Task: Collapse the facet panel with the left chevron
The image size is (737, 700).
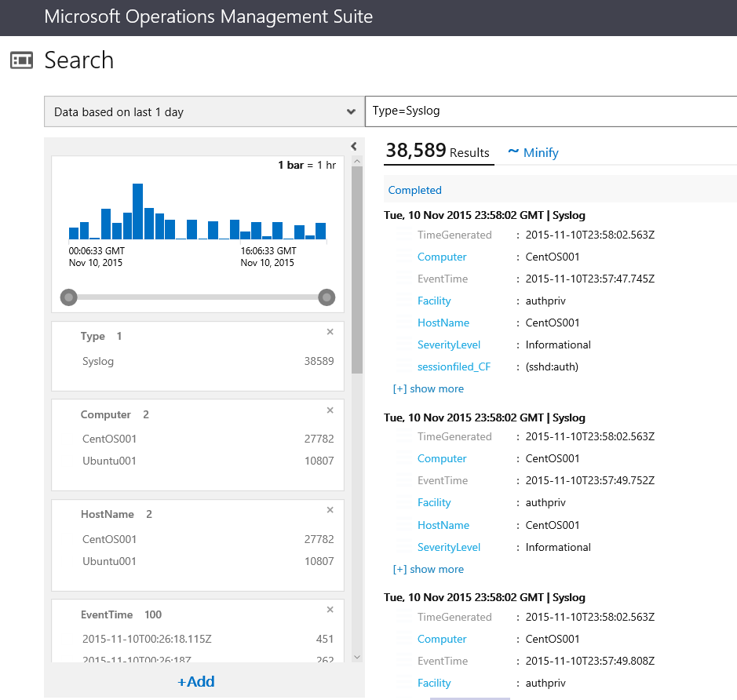Action: point(354,146)
